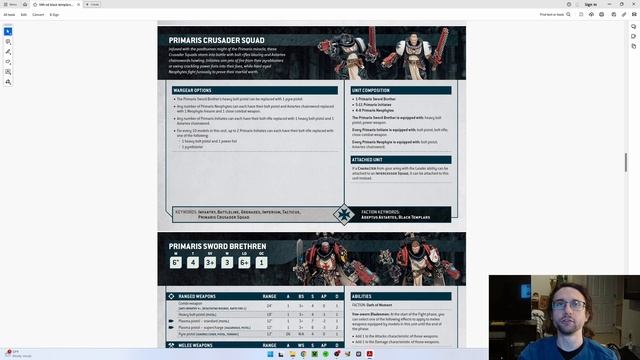Image resolution: width=640 pixels, height=360 pixels.
Task: Click the Ranged Weapons table header
Action: (255, 296)
